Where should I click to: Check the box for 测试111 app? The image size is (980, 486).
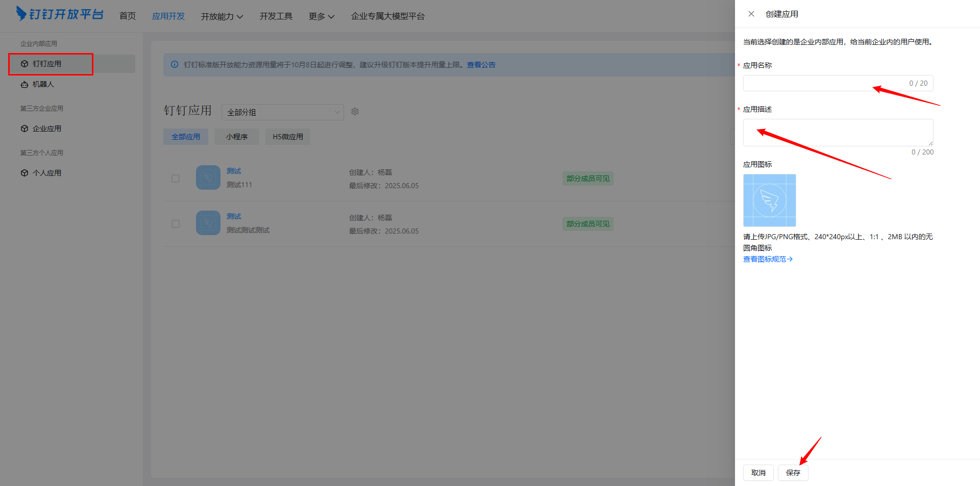click(176, 178)
